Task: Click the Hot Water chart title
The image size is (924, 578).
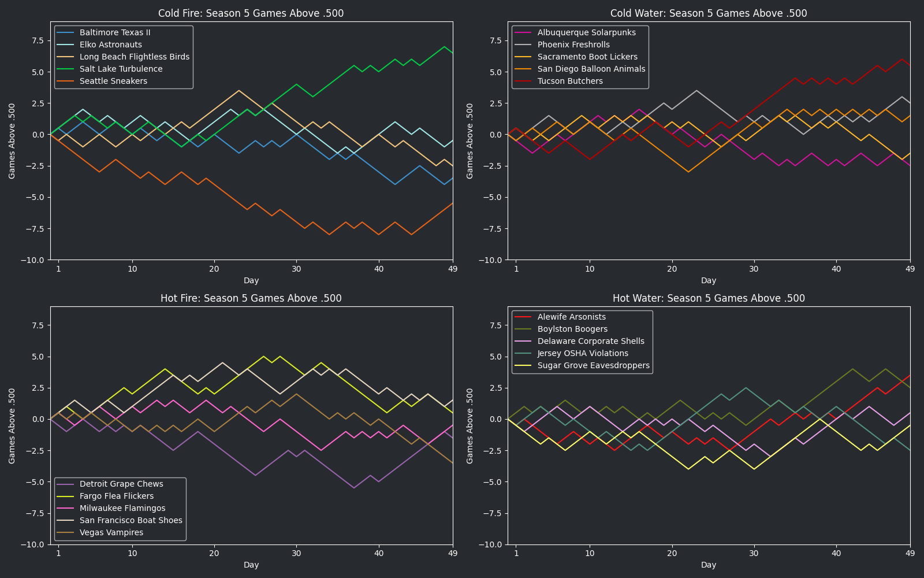Action: [709, 298]
